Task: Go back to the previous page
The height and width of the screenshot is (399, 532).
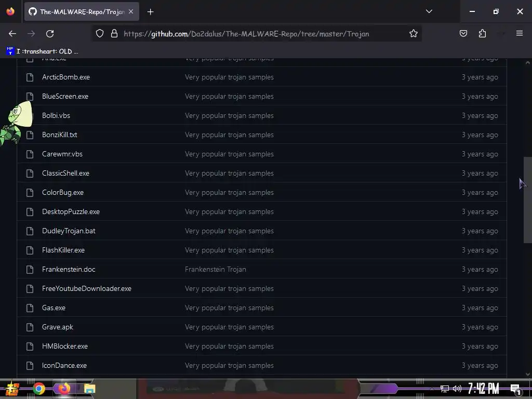Action: click(12, 34)
